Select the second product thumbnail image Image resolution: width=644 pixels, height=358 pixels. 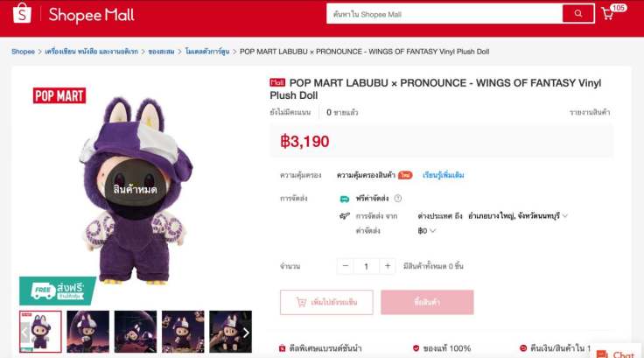tap(87, 332)
